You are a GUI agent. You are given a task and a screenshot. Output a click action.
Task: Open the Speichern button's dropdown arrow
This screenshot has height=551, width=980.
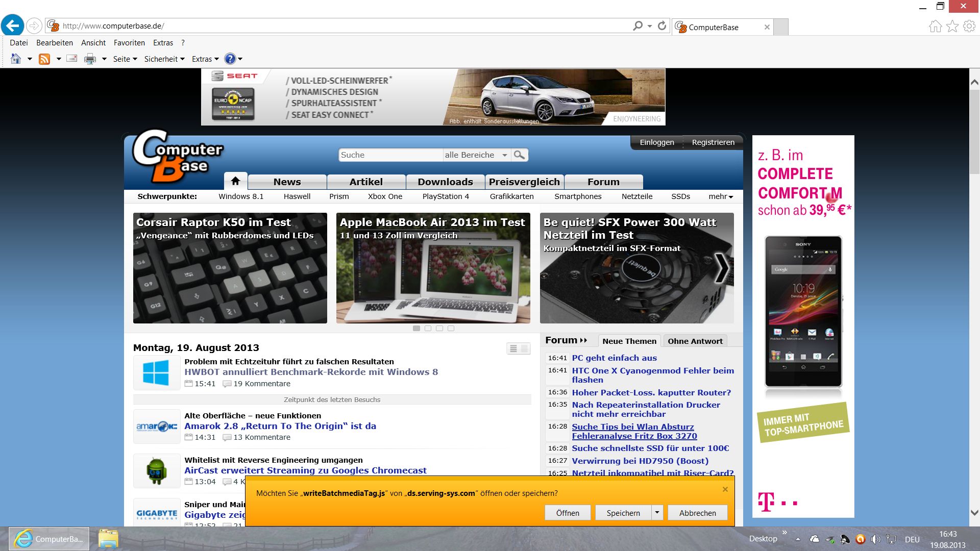[x=657, y=513]
